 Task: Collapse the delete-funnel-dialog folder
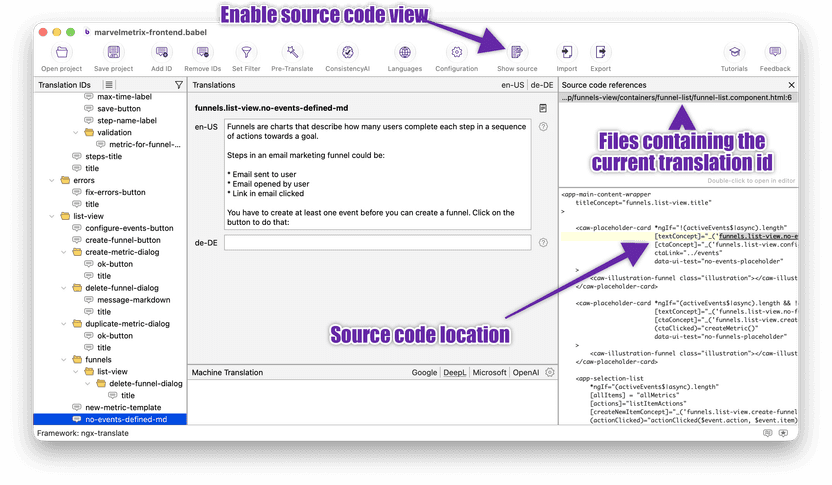(64, 288)
